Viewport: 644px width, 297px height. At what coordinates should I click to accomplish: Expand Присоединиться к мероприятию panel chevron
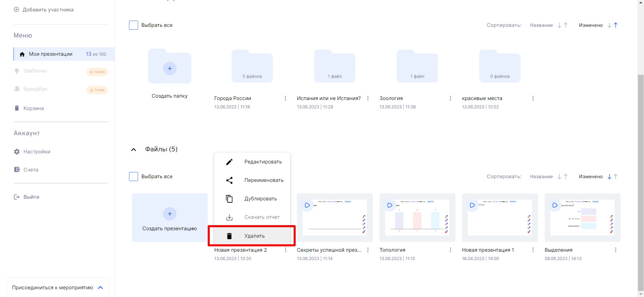[x=100, y=288]
